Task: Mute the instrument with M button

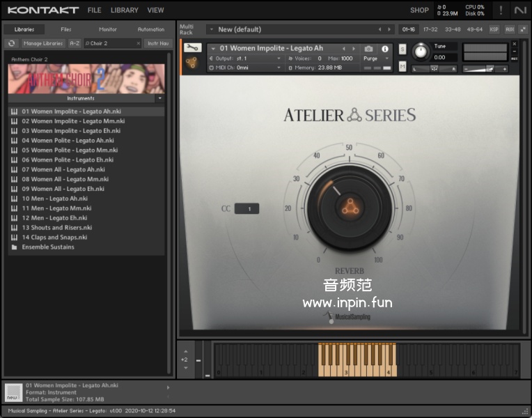Action: tap(402, 66)
